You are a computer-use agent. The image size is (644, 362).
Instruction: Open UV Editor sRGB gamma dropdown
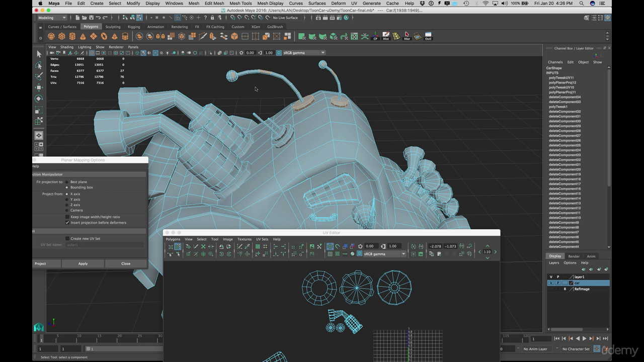[384, 254]
